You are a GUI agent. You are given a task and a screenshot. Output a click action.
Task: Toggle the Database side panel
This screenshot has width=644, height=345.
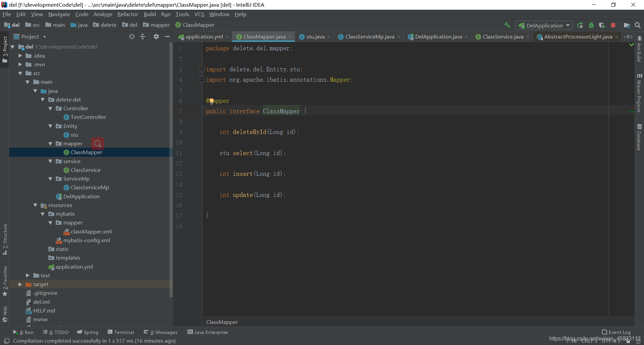tap(639, 137)
